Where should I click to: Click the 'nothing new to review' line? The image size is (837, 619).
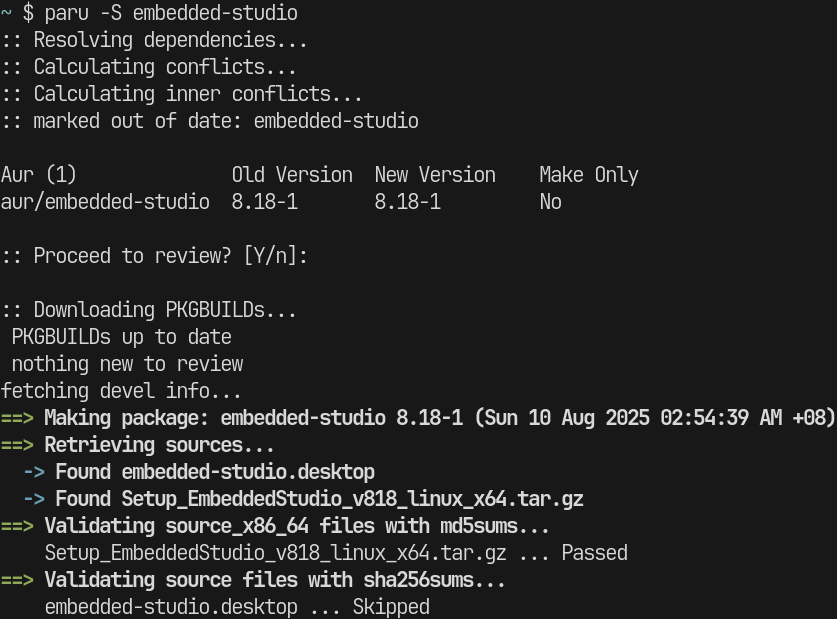tap(127, 364)
